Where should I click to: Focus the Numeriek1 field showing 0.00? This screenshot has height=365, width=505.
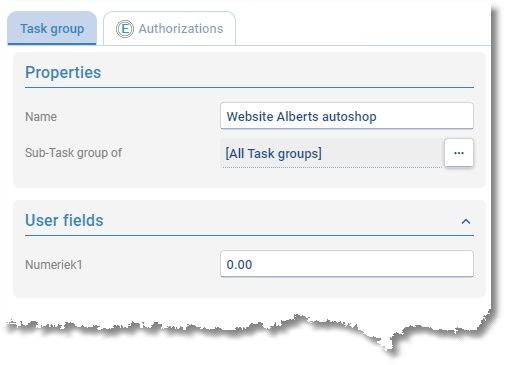click(347, 264)
